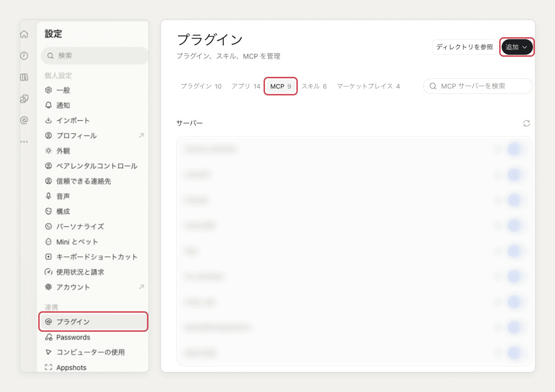The height and width of the screenshot is (392, 555).
Task: Switch to the スキル 6 tab
Action: pos(314,86)
